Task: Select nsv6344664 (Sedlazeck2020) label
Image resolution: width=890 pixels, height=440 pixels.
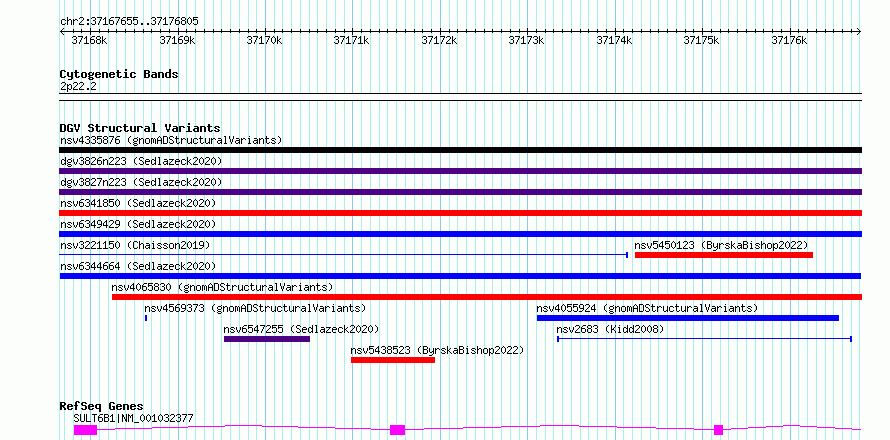Action: (138, 266)
